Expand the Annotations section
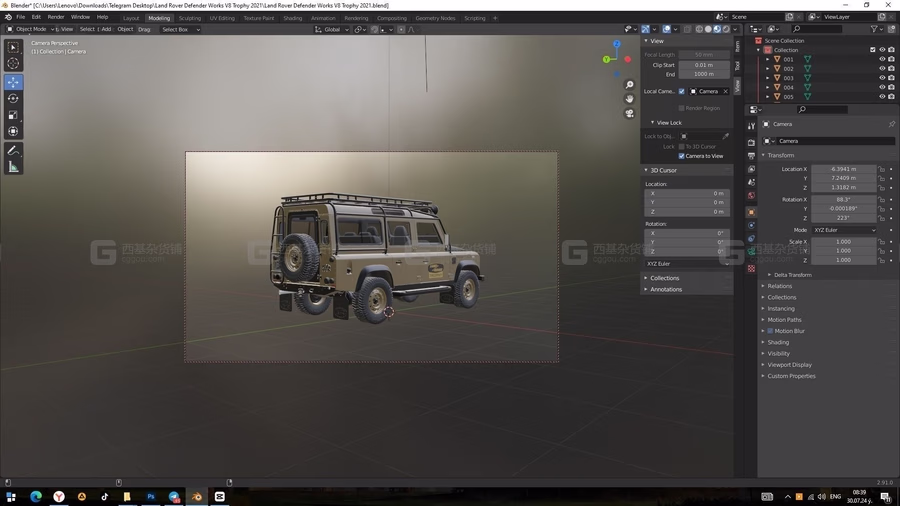900x506 pixels. tap(666, 290)
